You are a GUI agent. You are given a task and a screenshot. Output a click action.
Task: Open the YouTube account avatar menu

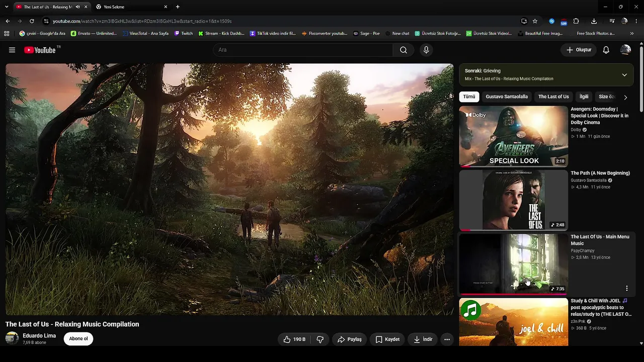(625, 50)
